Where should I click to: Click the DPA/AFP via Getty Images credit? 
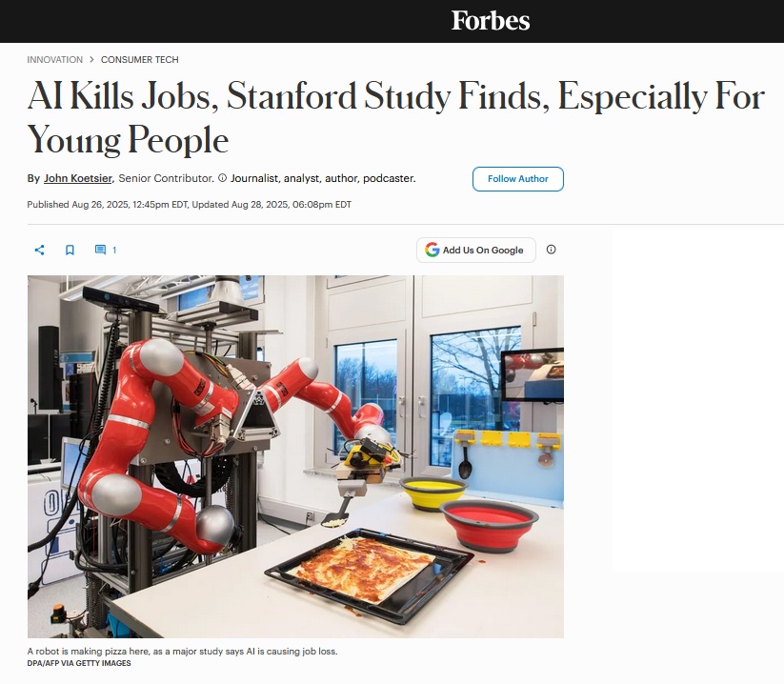(x=79, y=663)
